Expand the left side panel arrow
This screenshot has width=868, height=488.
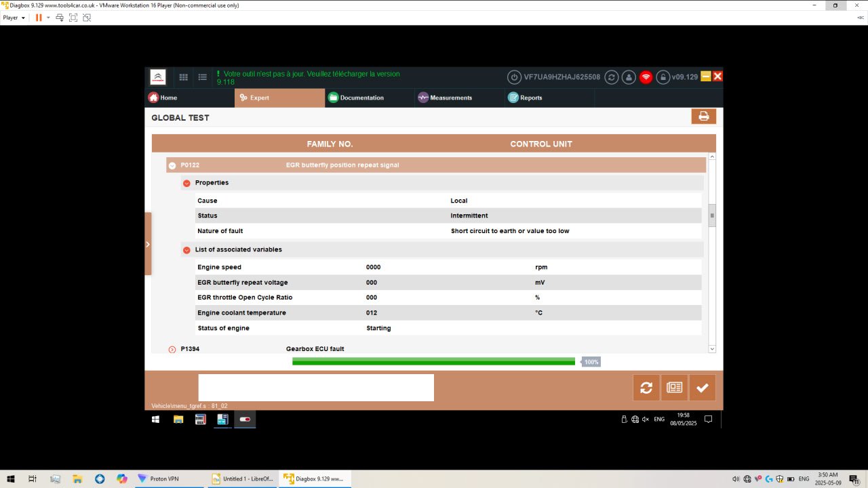pyautogui.click(x=148, y=244)
